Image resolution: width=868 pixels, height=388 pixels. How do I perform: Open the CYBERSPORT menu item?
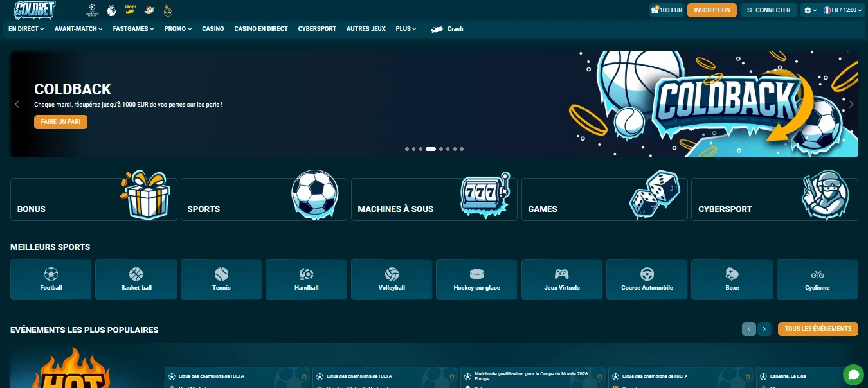[317, 29]
